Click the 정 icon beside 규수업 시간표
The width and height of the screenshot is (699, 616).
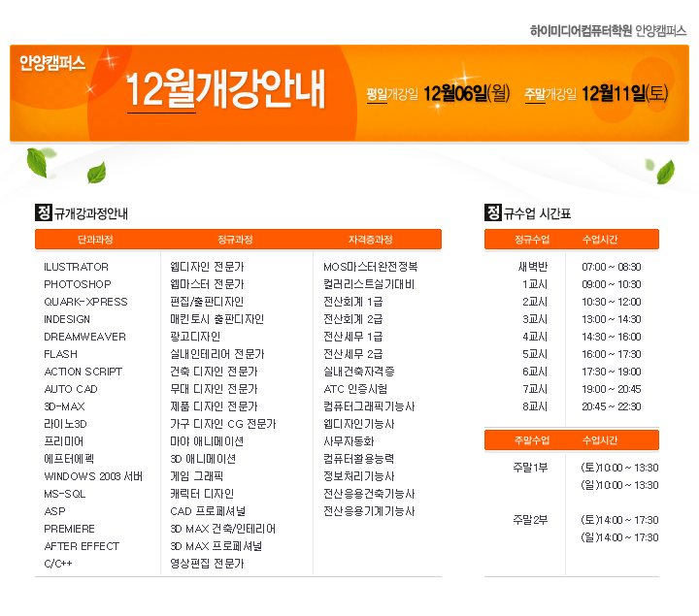click(492, 212)
